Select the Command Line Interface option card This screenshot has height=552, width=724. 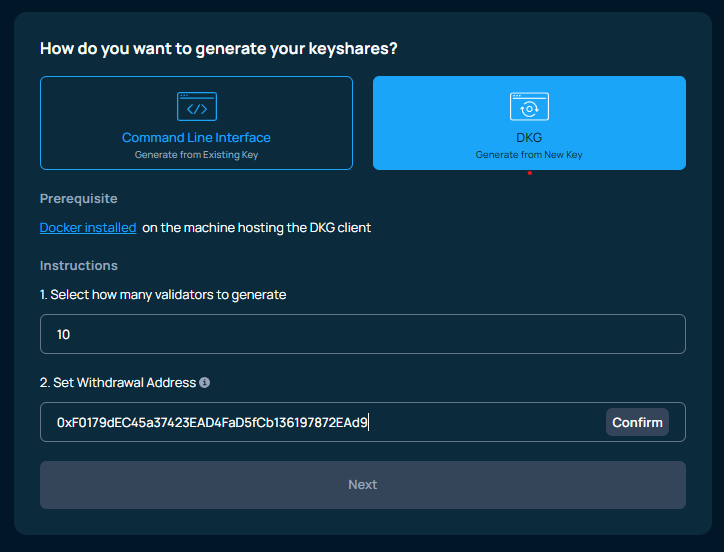[x=196, y=123]
